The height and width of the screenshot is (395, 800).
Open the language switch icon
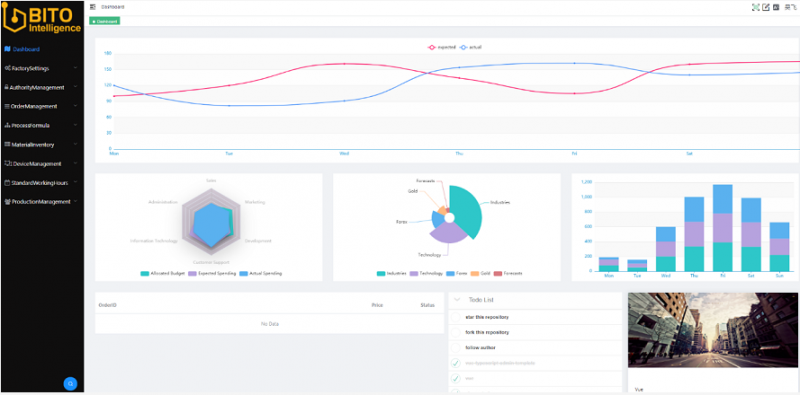click(x=776, y=7)
